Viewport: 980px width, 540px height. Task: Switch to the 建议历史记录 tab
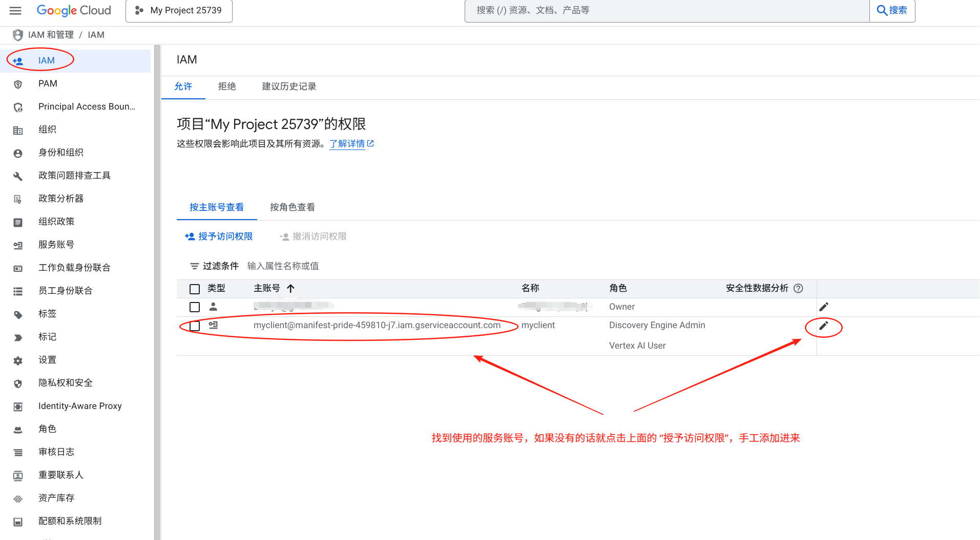point(289,87)
